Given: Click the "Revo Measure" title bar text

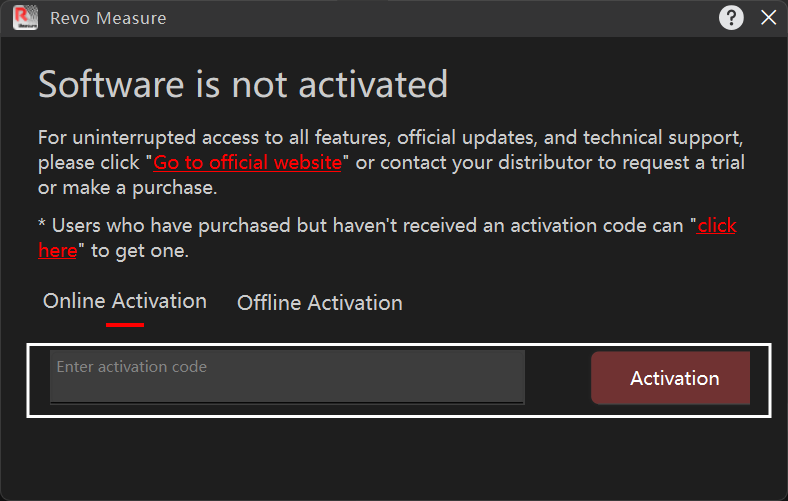Looking at the screenshot, I should click(108, 18).
